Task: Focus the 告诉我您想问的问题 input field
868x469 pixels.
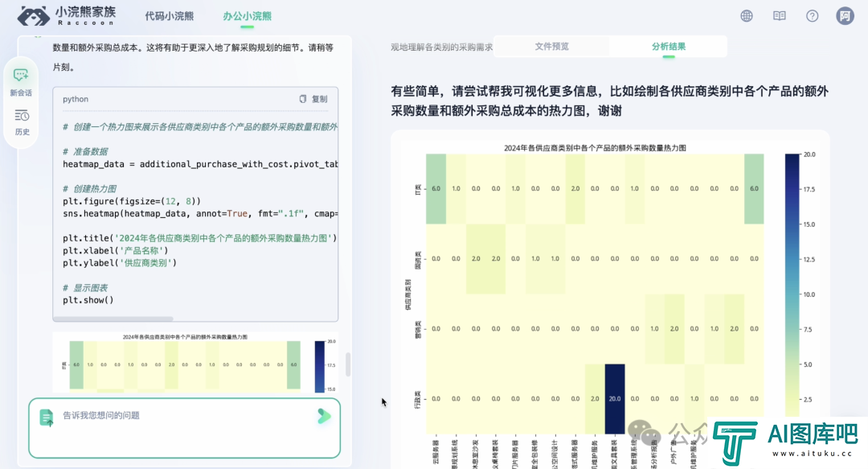Action: pyautogui.click(x=184, y=427)
